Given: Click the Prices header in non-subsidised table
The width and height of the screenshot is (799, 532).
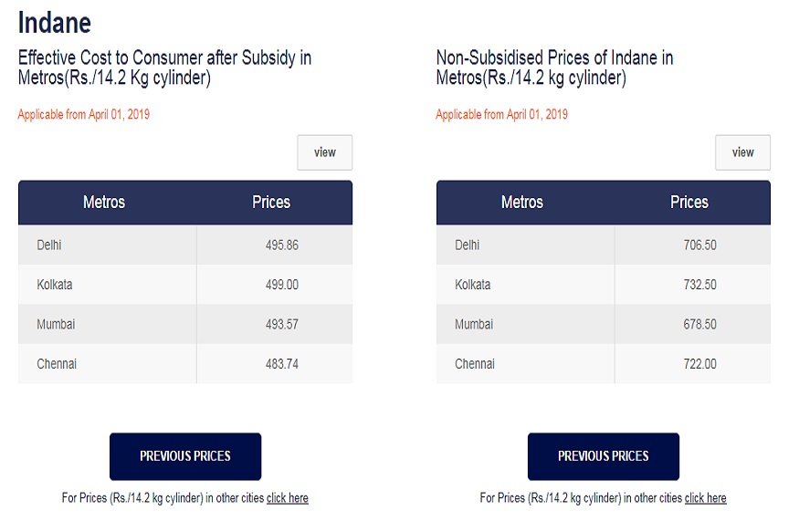Looking at the screenshot, I should coord(689,202).
